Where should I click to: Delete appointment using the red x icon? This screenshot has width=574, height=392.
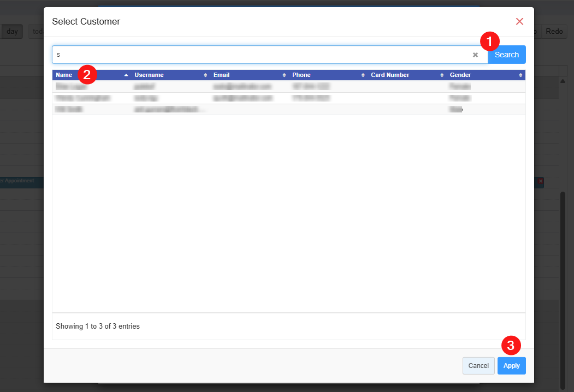pyautogui.click(x=541, y=181)
